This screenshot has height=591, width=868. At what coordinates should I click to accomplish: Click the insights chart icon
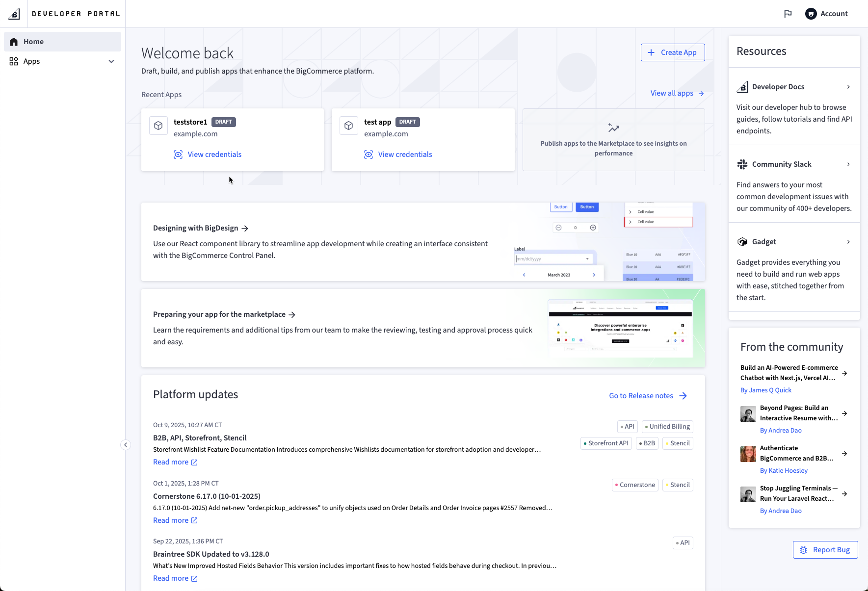(613, 128)
